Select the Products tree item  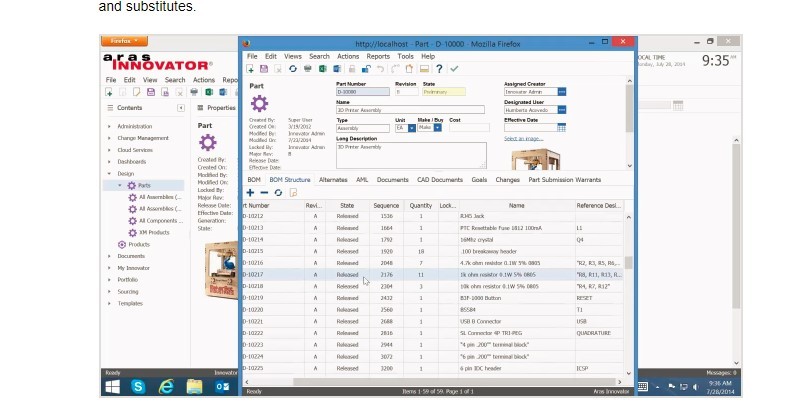tap(139, 244)
